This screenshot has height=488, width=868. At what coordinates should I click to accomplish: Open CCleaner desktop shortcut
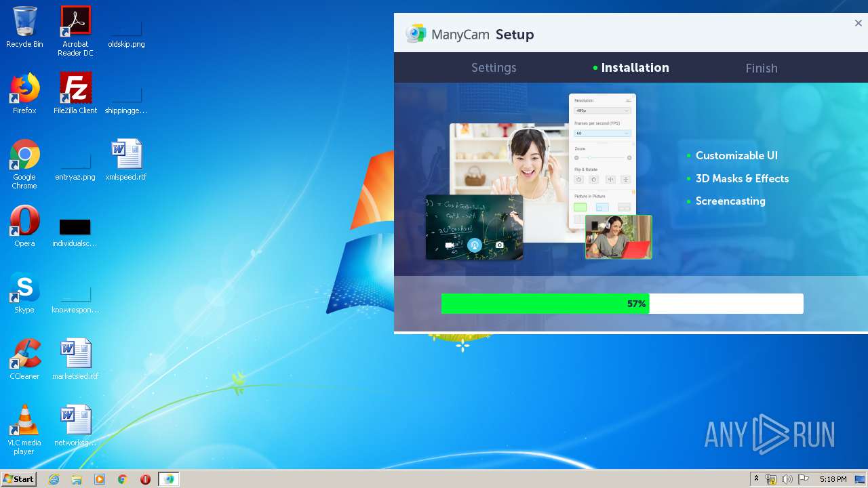[x=24, y=359]
